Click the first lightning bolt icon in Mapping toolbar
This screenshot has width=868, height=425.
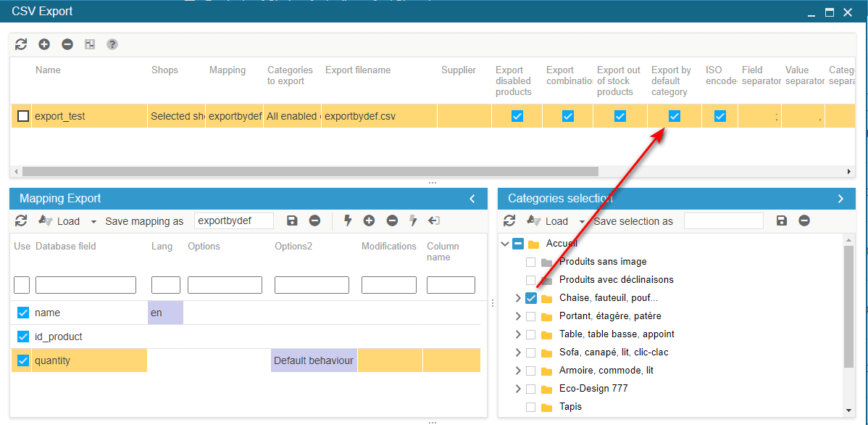347,220
